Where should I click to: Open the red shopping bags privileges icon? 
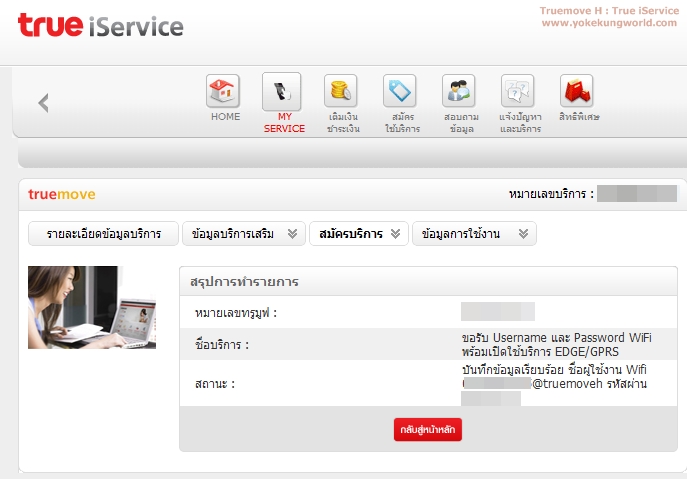tap(576, 91)
